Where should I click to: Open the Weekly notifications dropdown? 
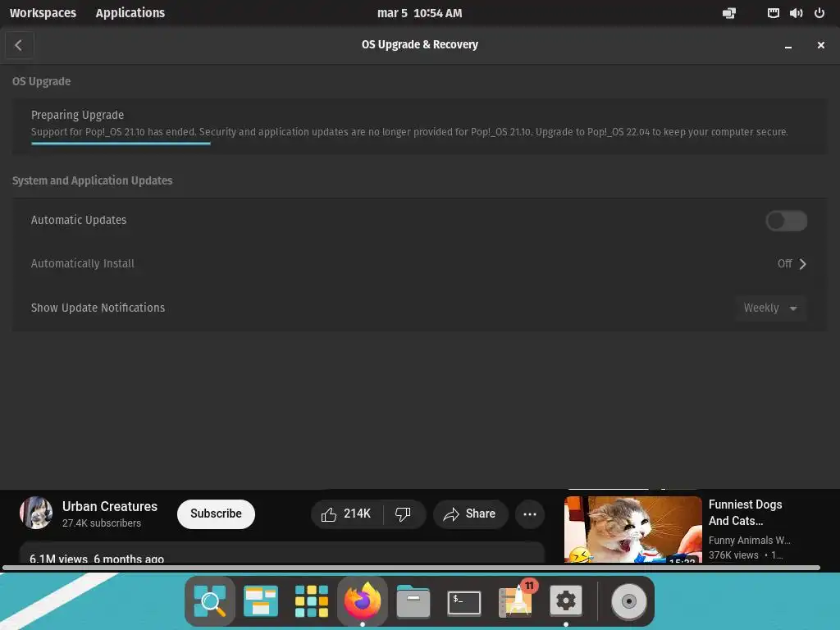coord(770,308)
